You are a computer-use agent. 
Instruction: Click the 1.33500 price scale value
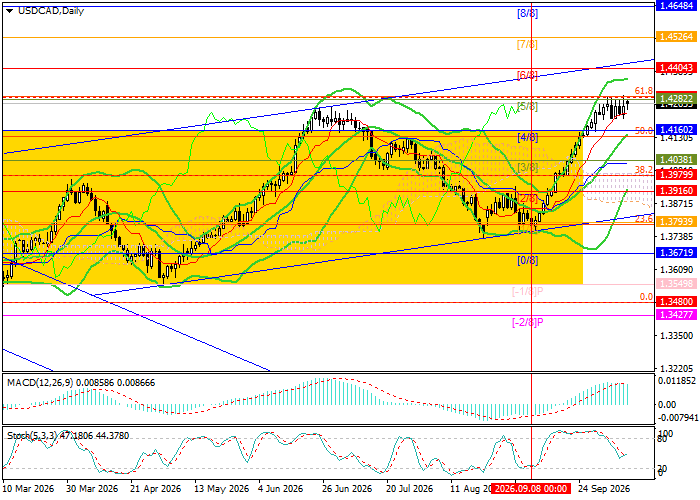point(676,335)
